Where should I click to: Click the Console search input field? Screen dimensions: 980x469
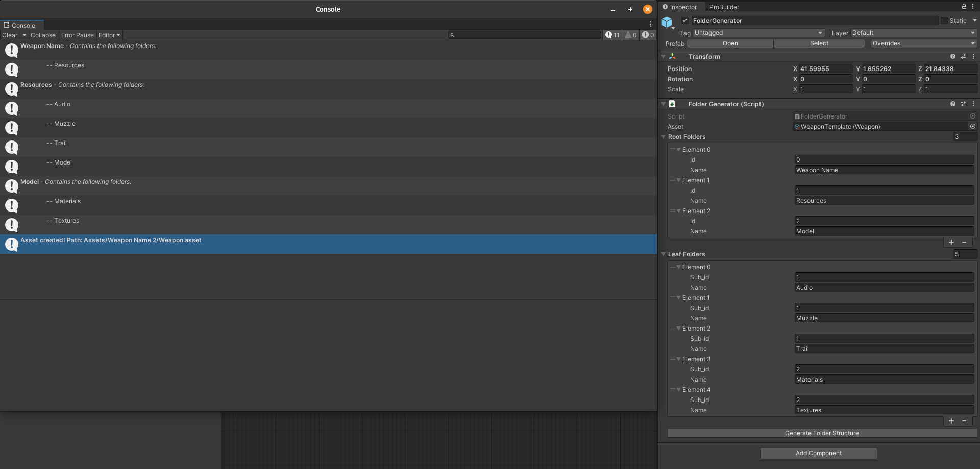[525, 35]
